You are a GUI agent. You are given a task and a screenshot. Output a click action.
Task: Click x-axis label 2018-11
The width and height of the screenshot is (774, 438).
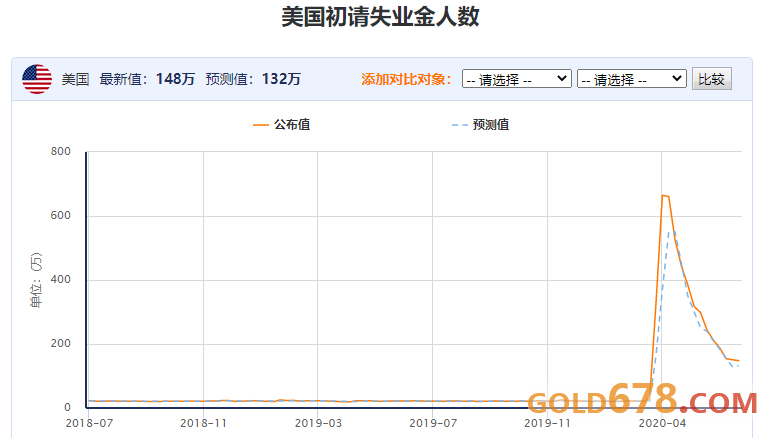tap(203, 423)
